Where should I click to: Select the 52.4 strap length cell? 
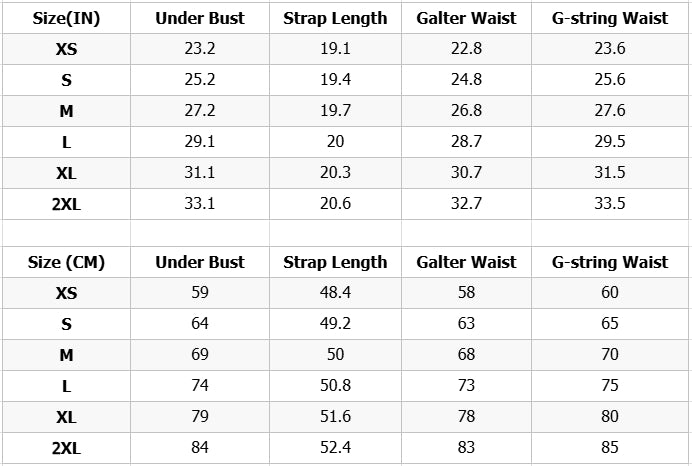click(335, 448)
